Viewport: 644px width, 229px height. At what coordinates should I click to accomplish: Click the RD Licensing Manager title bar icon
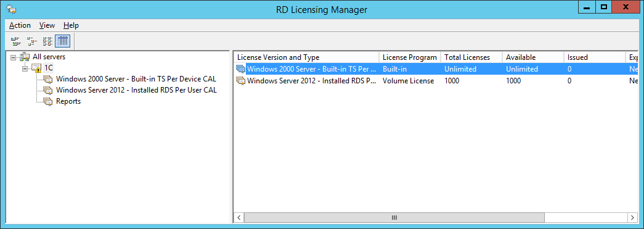tap(11, 10)
